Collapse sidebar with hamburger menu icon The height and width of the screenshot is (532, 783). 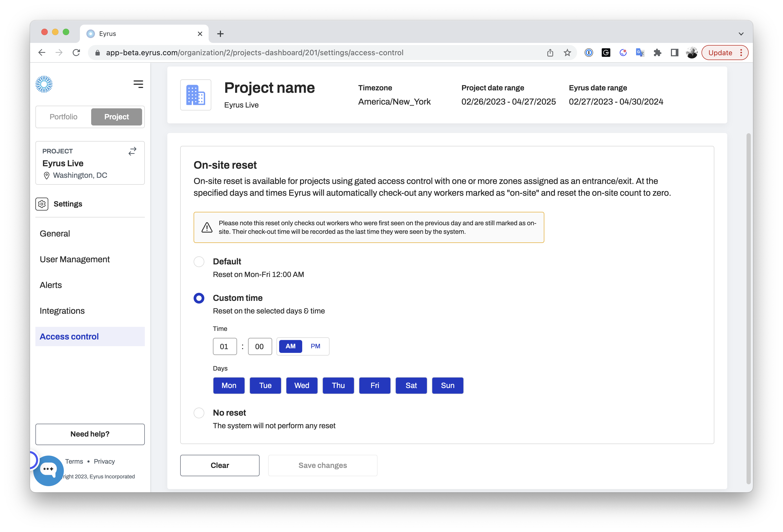138,84
